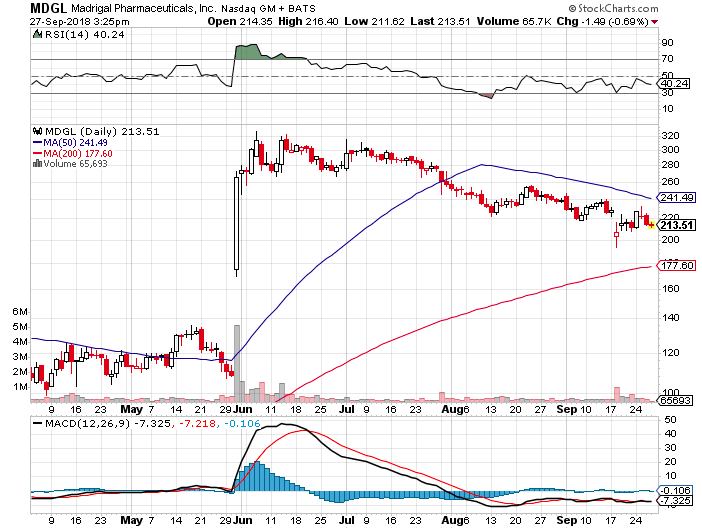The width and height of the screenshot is (702, 531).
Task: Click the 320 price axis label
Action: 670,136
